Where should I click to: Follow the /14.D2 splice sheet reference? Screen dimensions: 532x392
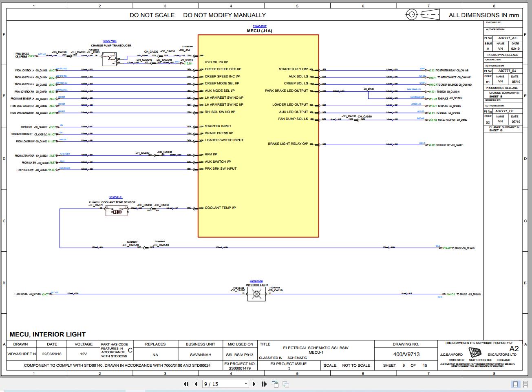click(x=451, y=294)
